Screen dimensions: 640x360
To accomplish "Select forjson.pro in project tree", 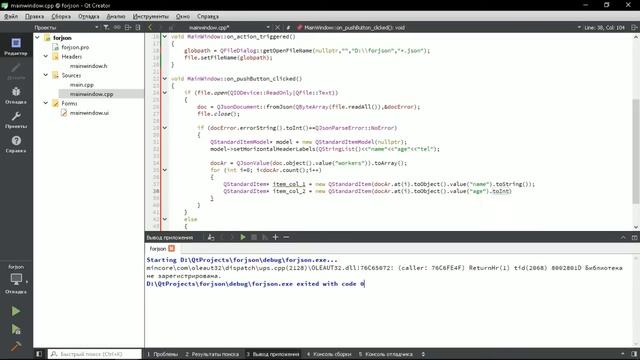I will pyautogui.click(x=75, y=47).
